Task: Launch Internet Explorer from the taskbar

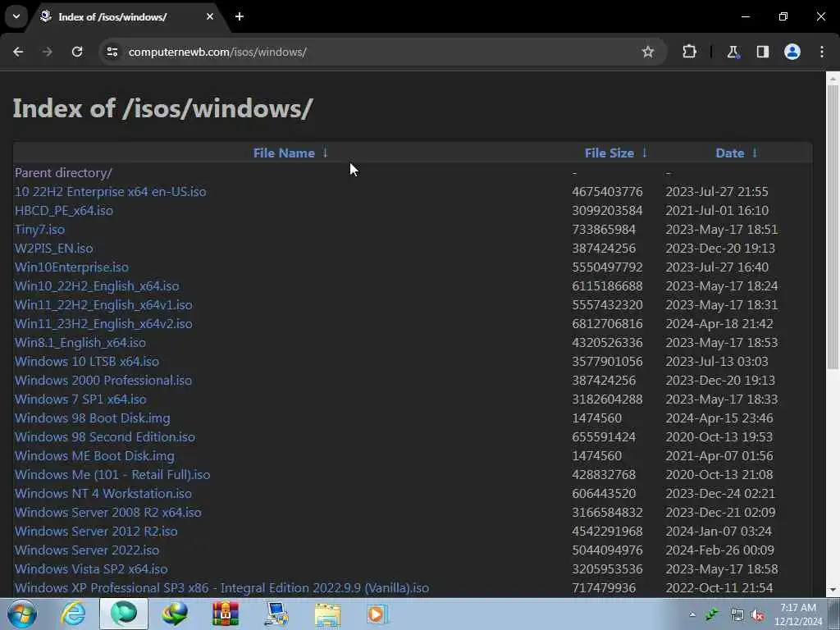Action: (x=73, y=614)
